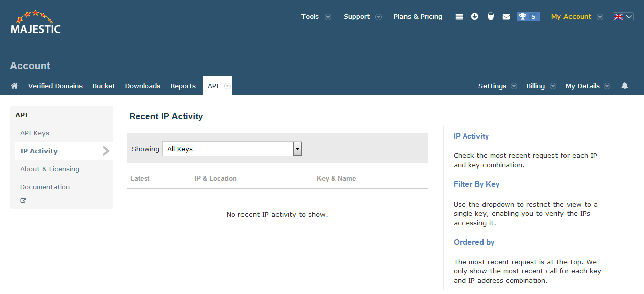Viewport: 644px width, 294px height.
Task: Click the Latest column header
Action: [x=140, y=178]
